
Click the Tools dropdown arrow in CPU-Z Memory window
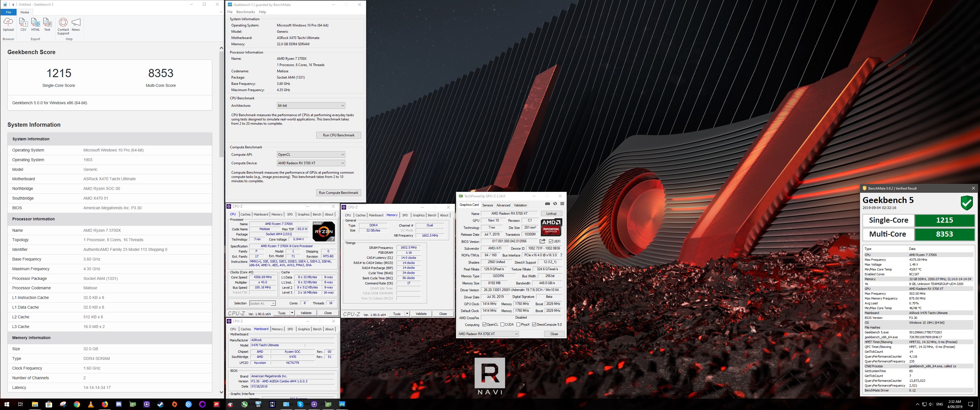point(407,314)
